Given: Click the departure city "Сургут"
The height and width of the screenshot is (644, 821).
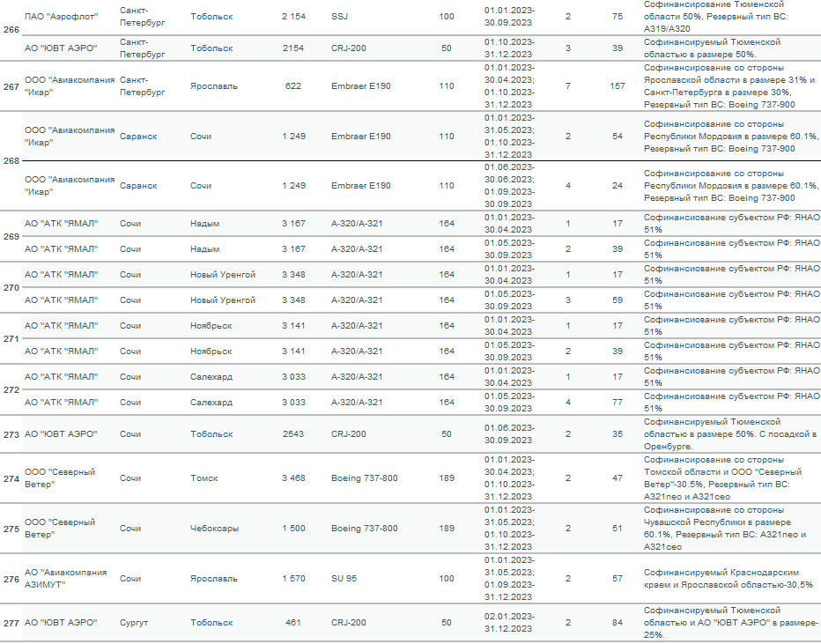Looking at the screenshot, I should click(x=134, y=623).
